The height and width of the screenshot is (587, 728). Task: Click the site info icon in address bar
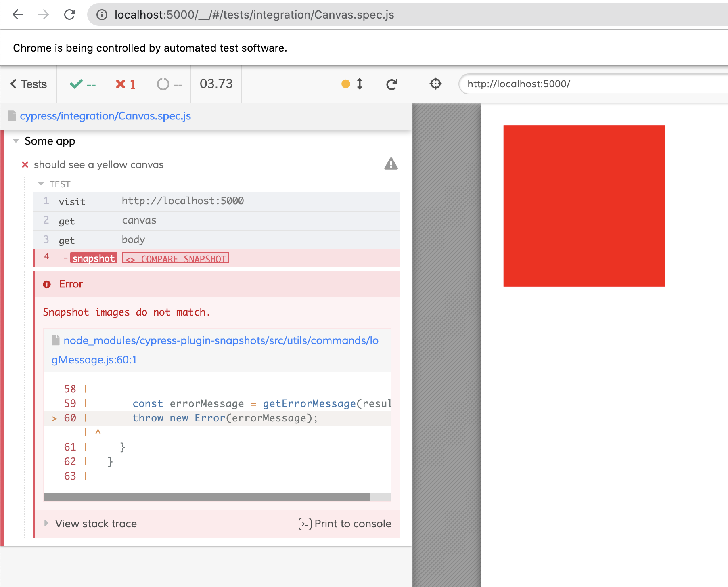102,15
